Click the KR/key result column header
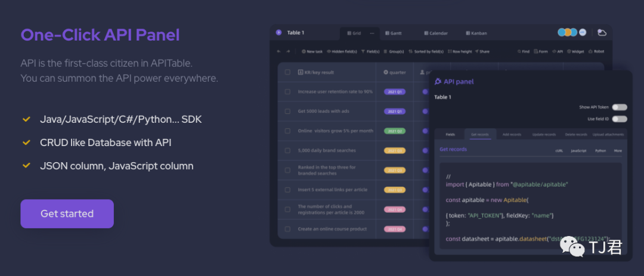This screenshot has width=644, height=276. pyautogui.click(x=315, y=72)
